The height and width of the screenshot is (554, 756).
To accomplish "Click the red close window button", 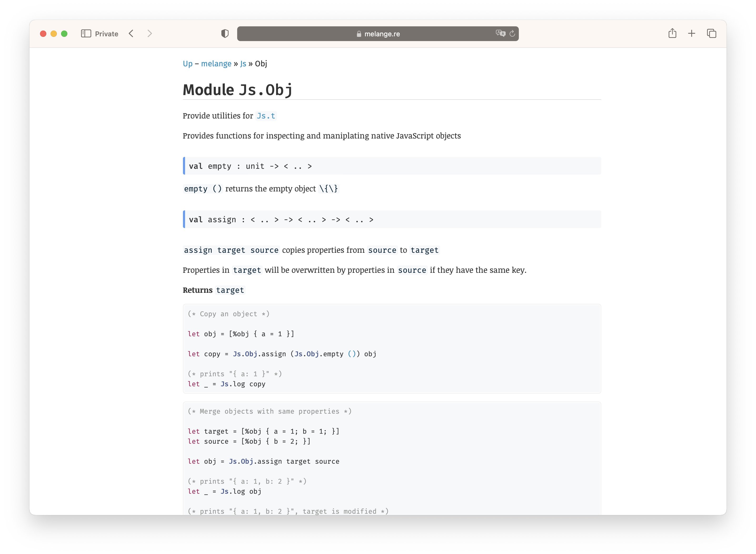I will [x=43, y=33].
